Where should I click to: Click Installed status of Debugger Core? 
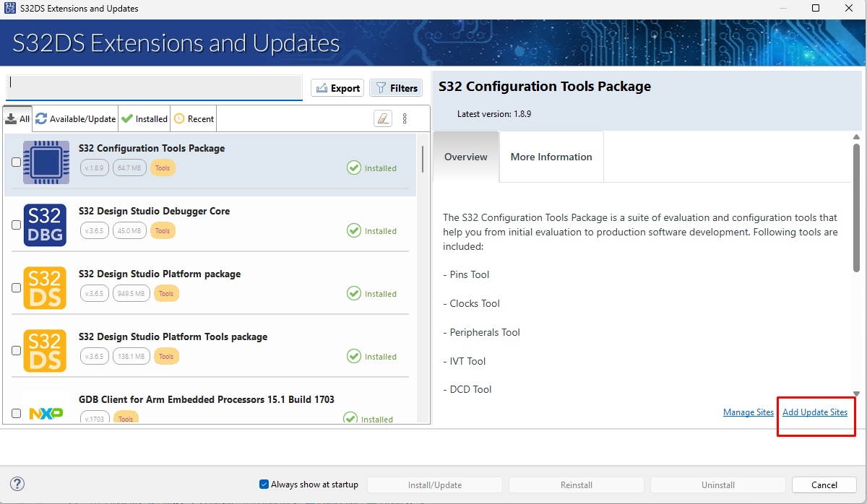[x=372, y=231]
